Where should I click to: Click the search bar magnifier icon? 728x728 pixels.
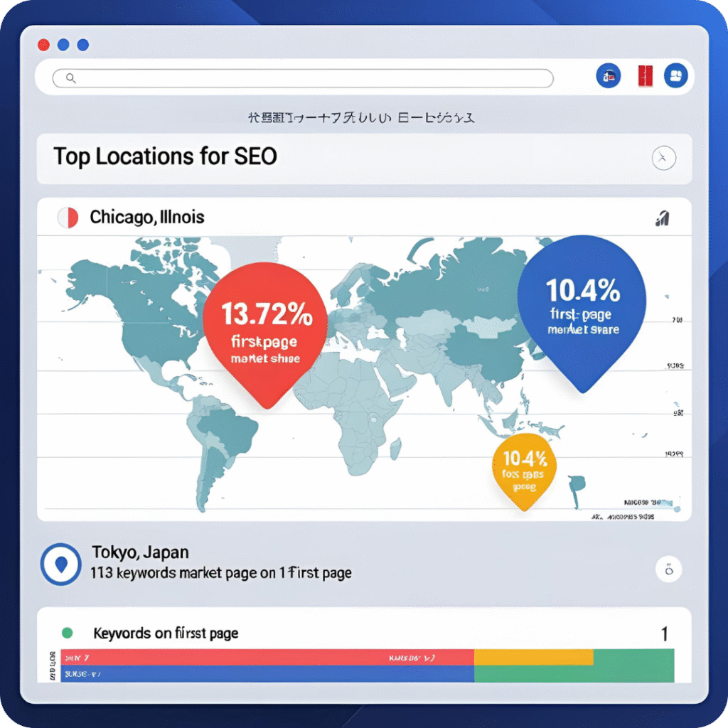tap(70, 79)
